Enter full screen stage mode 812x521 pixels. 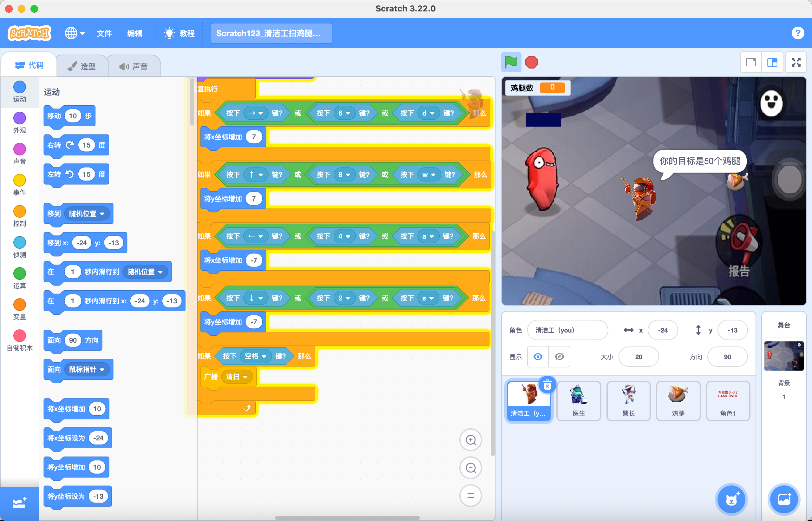click(x=796, y=62)
